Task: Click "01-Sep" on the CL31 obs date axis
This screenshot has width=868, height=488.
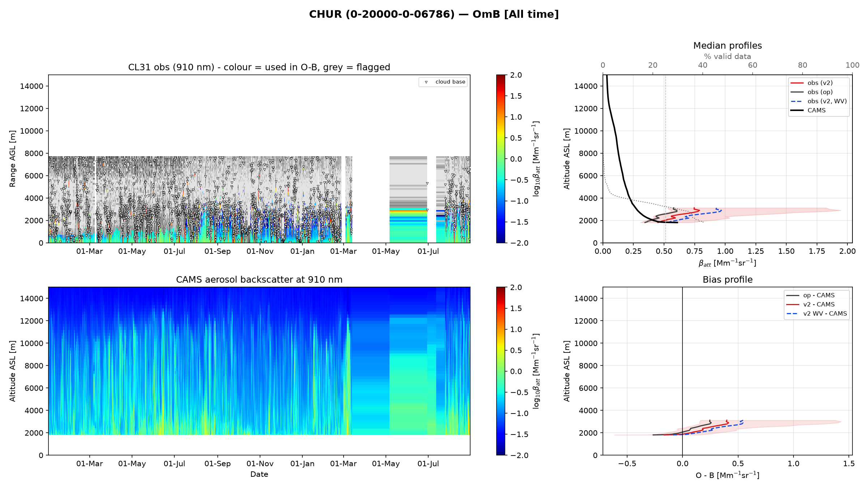Action: (217, 251)
